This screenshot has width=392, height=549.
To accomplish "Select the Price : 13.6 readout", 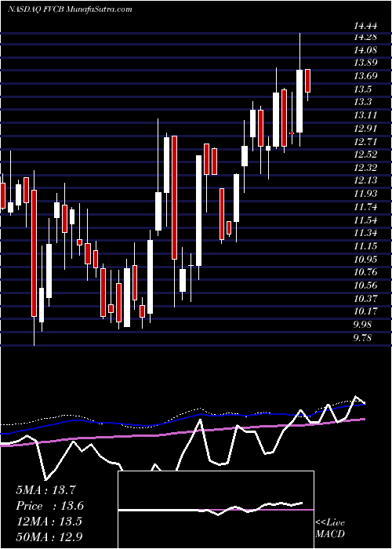I will pyautogui.click(x=49, y=506).
